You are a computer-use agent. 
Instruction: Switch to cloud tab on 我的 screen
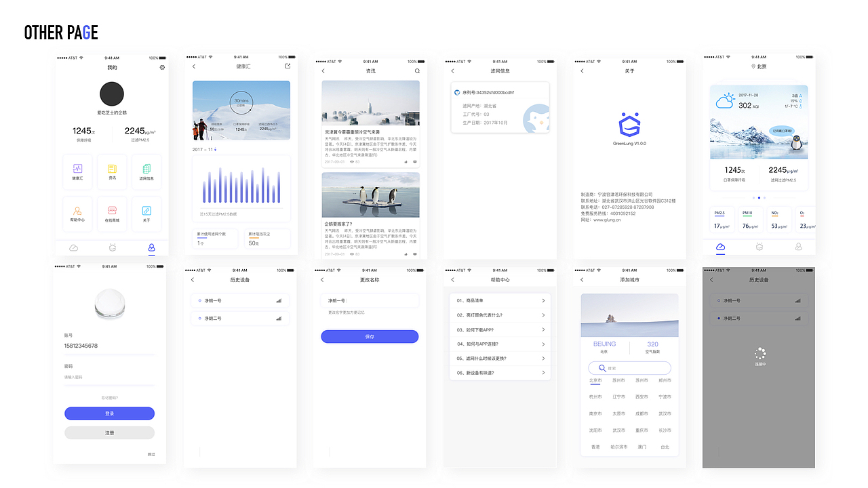[74, 248]
